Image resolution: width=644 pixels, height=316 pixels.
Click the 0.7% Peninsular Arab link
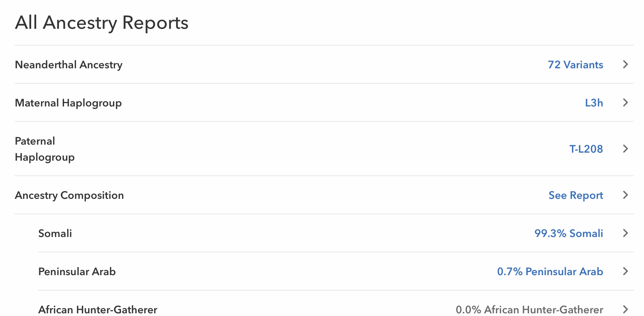[x=550, y=271]
